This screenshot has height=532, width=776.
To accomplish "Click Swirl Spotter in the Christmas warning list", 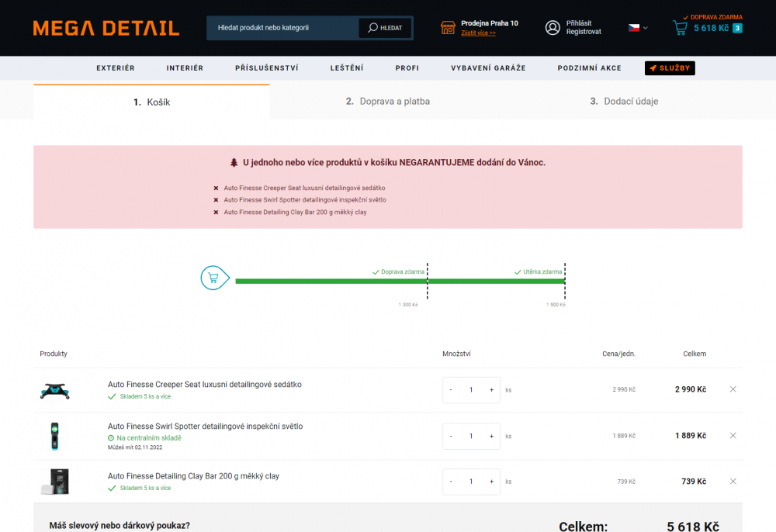I will [x=305, y=200].
